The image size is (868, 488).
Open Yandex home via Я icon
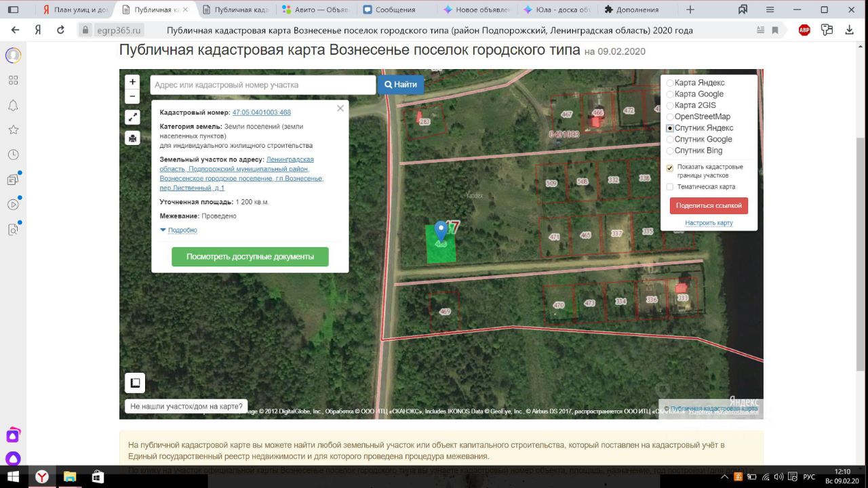(x=38, y=30)
